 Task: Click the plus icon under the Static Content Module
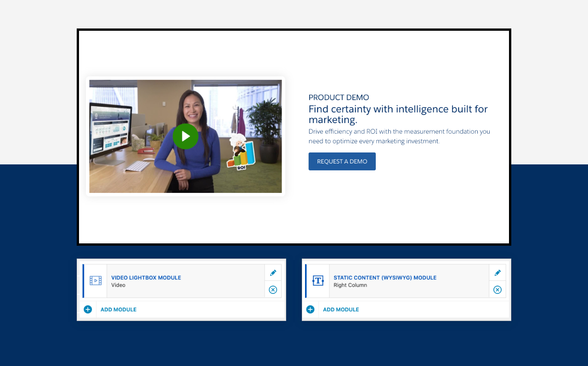310,310
